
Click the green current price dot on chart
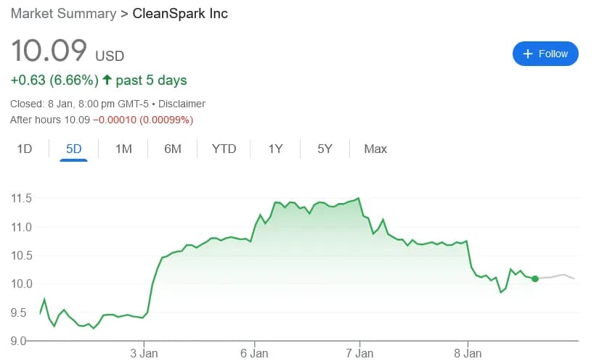[535, 278]
